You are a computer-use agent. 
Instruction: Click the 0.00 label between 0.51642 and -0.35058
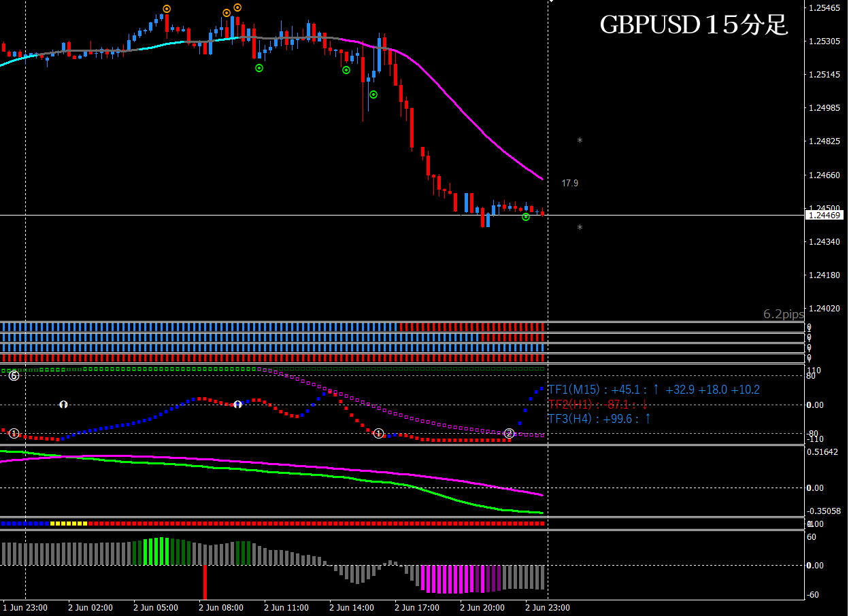pos(816,488)
